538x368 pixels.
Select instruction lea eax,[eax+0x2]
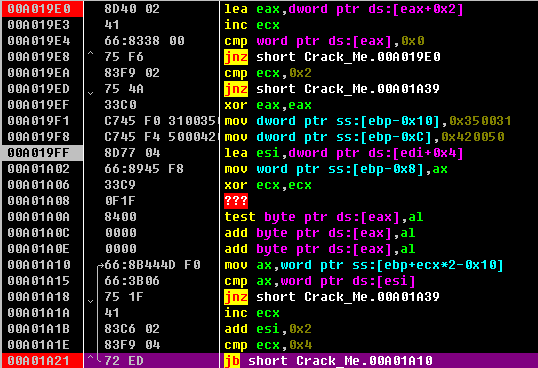click(x=343, y=9)
